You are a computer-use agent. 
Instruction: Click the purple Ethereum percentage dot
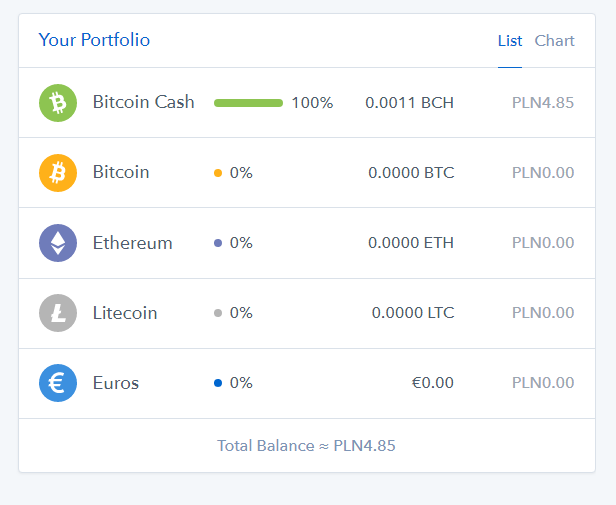(218, 243)
